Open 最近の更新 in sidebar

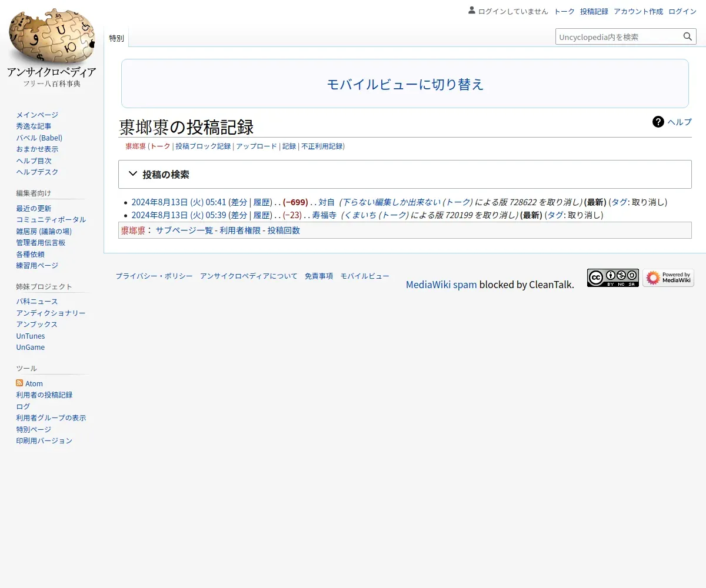coord(34,208)
